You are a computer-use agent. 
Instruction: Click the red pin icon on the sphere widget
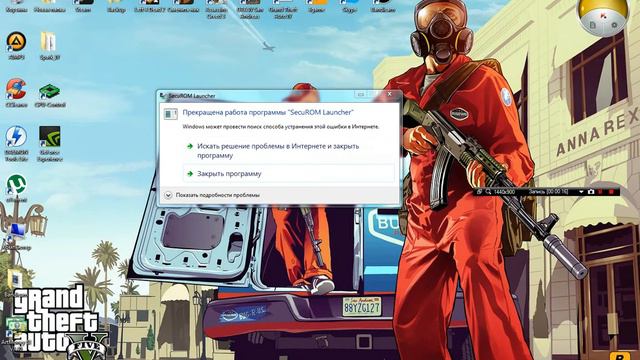click(x=603, y=16)
